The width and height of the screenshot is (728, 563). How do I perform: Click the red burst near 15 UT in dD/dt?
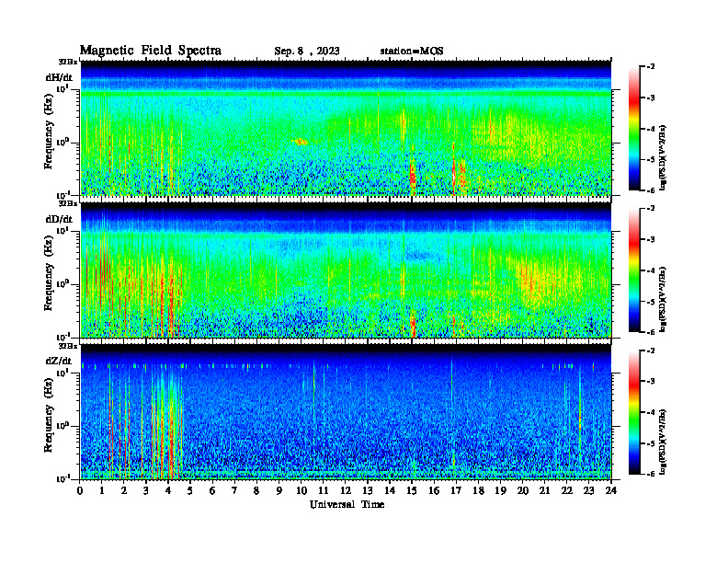click(413, 323)
